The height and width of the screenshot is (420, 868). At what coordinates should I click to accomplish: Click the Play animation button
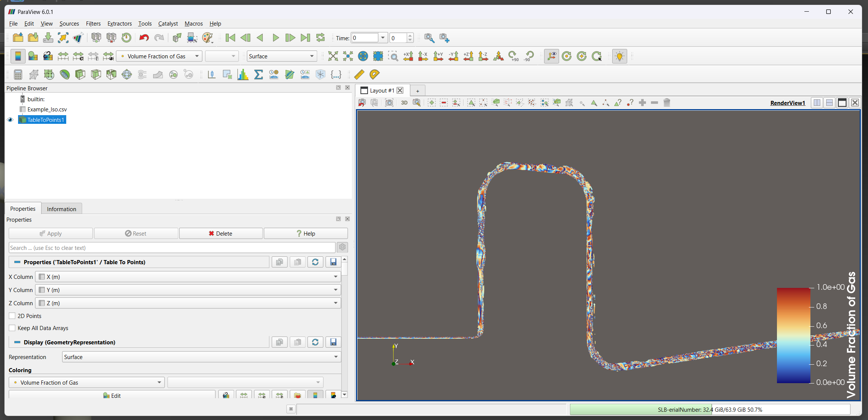point(275,38)
